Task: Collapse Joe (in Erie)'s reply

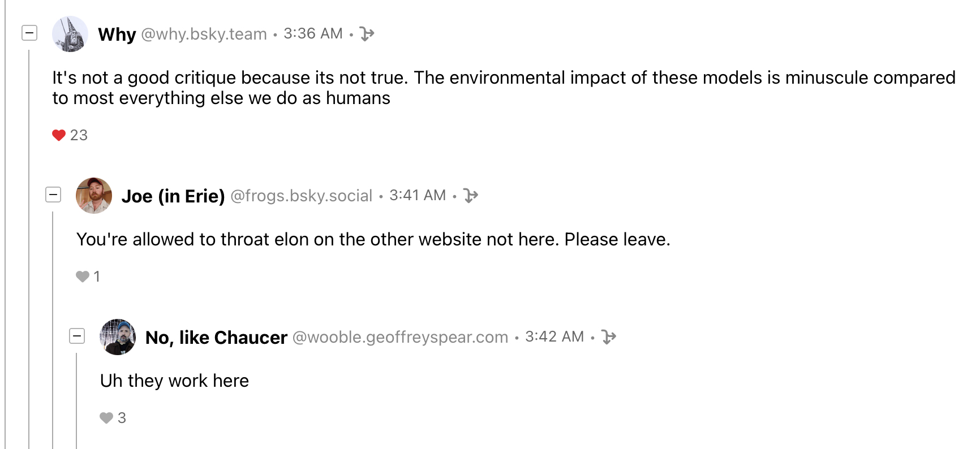Action: (53, 195)
